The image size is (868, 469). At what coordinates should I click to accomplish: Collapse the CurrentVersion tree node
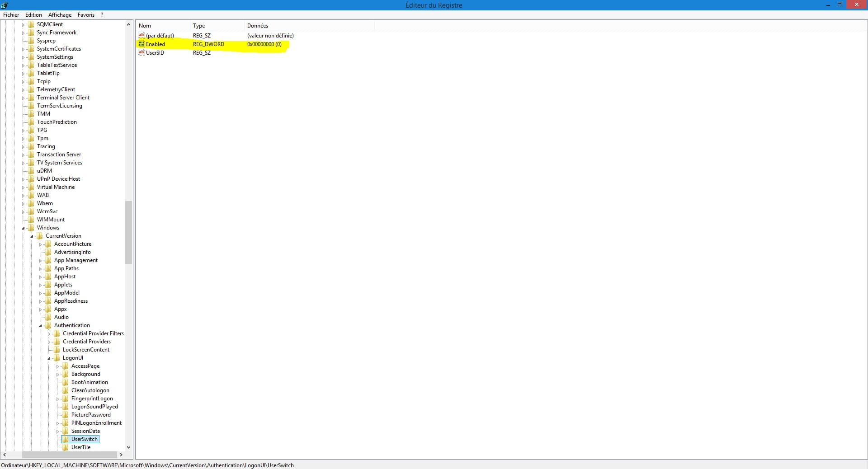[32, 236]
